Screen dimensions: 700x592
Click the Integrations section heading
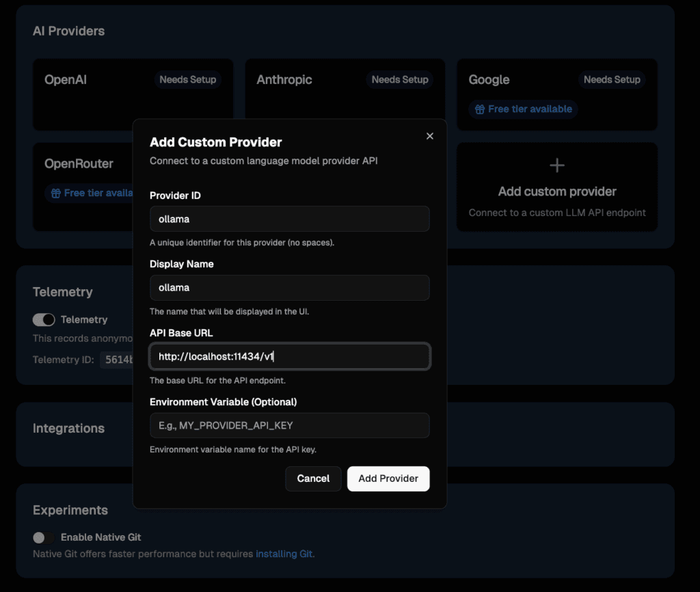coord(69,429)
